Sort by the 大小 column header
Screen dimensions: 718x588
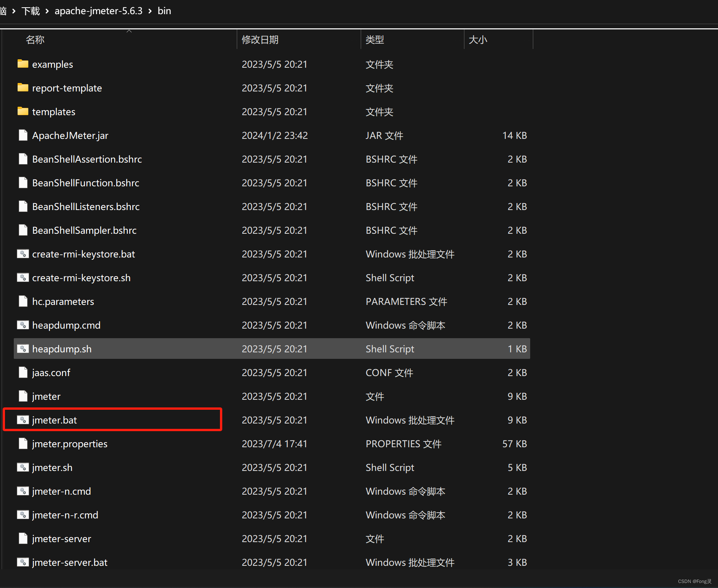(478, 39)
